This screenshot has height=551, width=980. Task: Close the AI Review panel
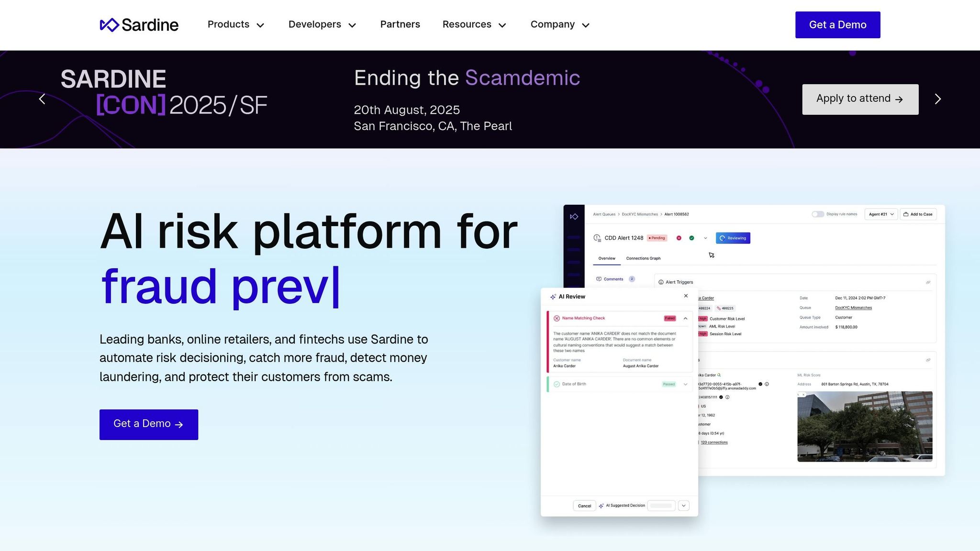point(686,296)
